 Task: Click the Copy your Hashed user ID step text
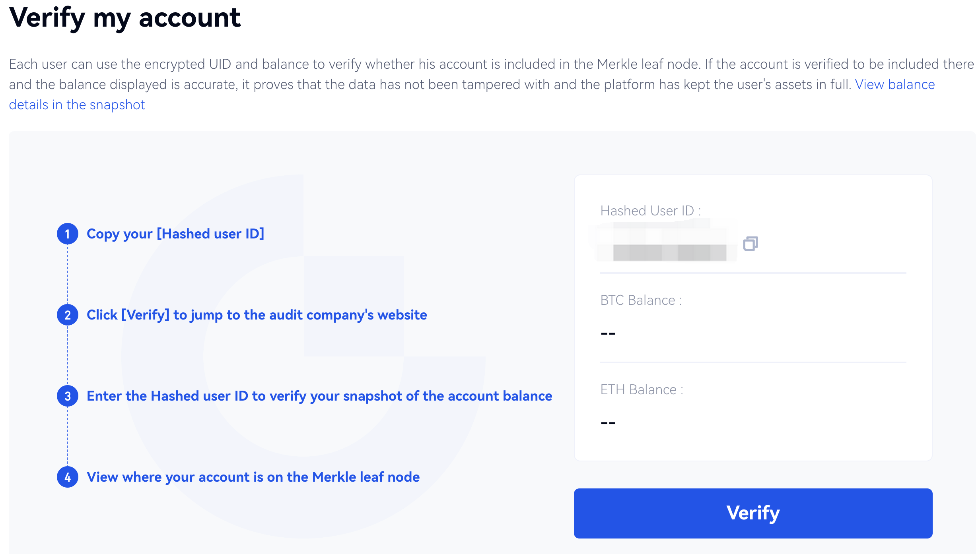click(175, 234)
